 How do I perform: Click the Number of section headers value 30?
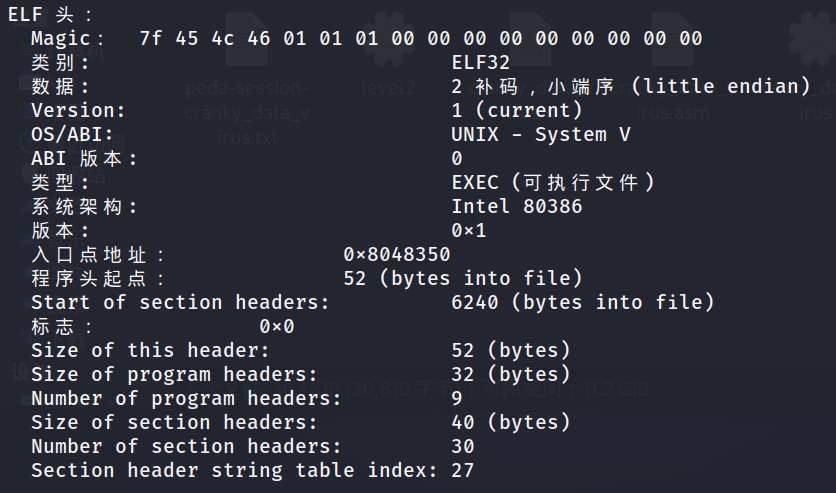[463, 446]
